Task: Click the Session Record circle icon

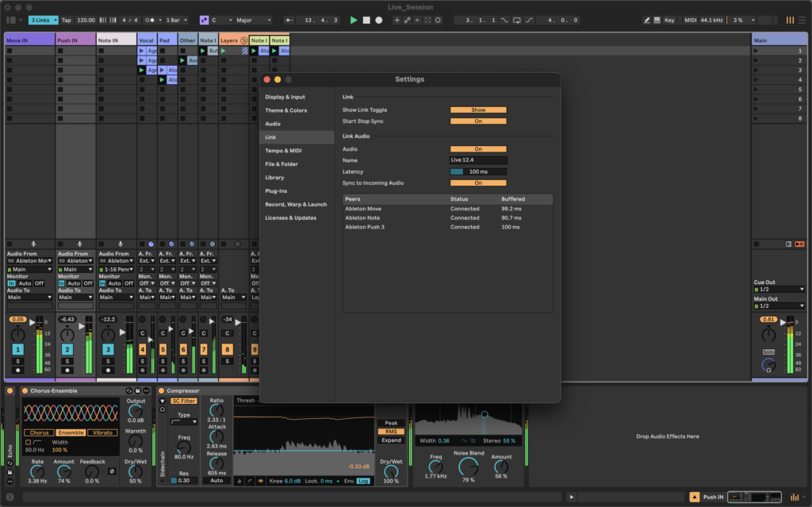Action: coord(438,20)
